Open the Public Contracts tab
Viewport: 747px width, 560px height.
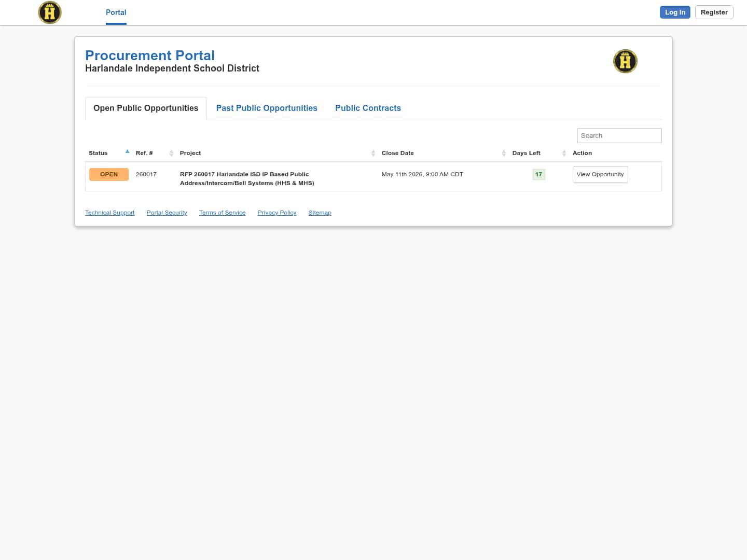pyautogui.click(x=368, y=108)
